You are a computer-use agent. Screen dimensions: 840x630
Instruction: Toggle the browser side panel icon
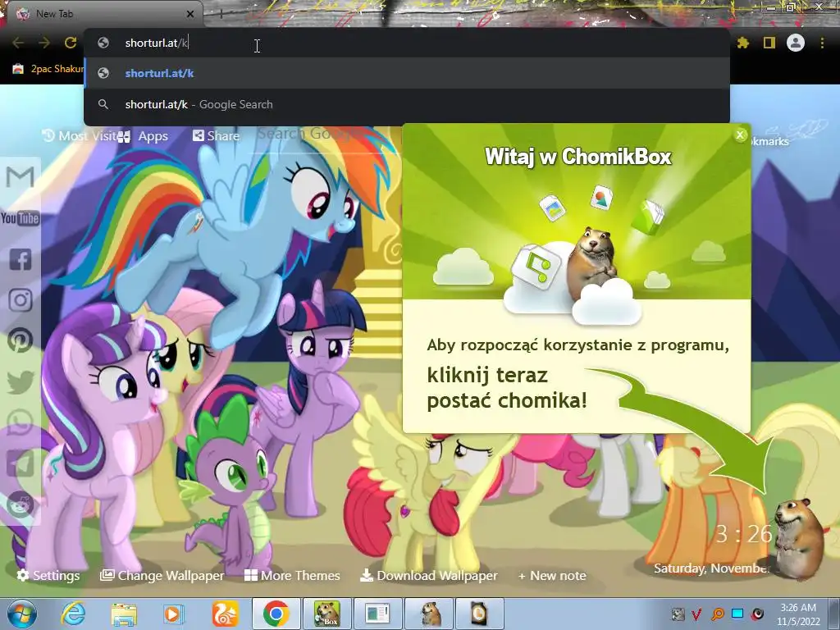point(769,43)
